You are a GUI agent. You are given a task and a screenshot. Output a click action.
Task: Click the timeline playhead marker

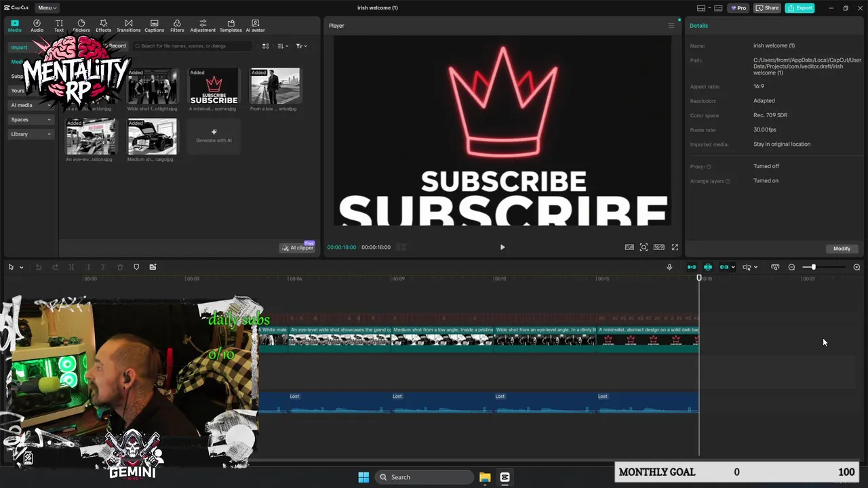[699, 278]
